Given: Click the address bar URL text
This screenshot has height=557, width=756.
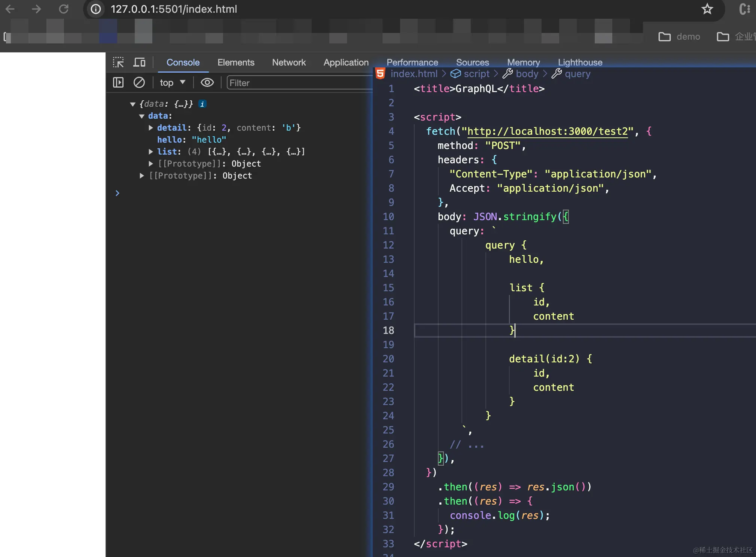Looking at the screenshot, I should point(174,9).
